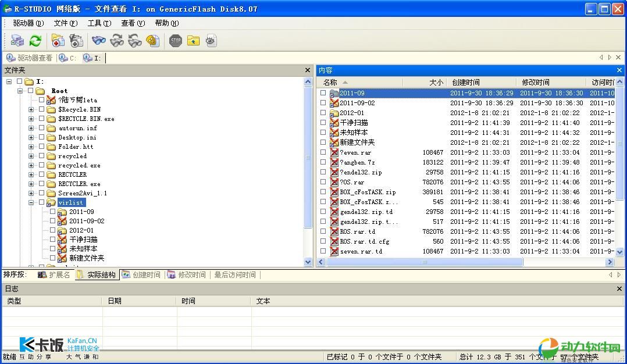Check the BOX_cFosTASK.zip file checkbox
This screenshot has width=627, height=364.
coord(323,192)
